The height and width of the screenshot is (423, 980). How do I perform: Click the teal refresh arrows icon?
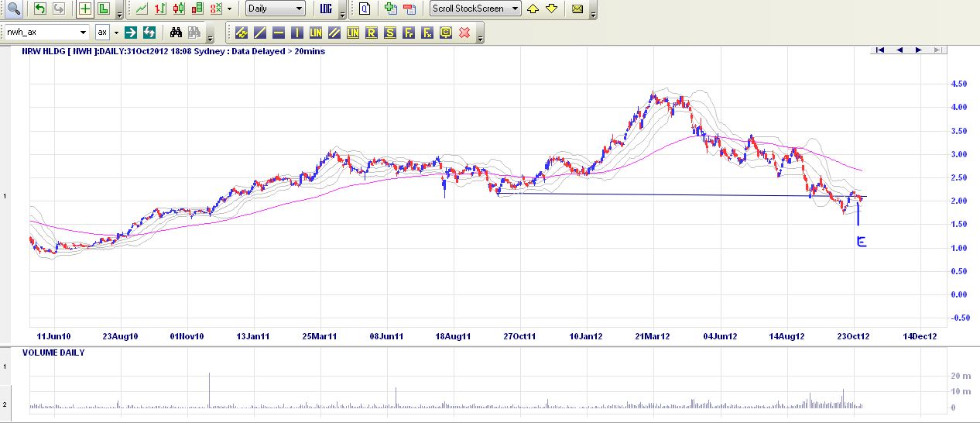coord(149,33)
